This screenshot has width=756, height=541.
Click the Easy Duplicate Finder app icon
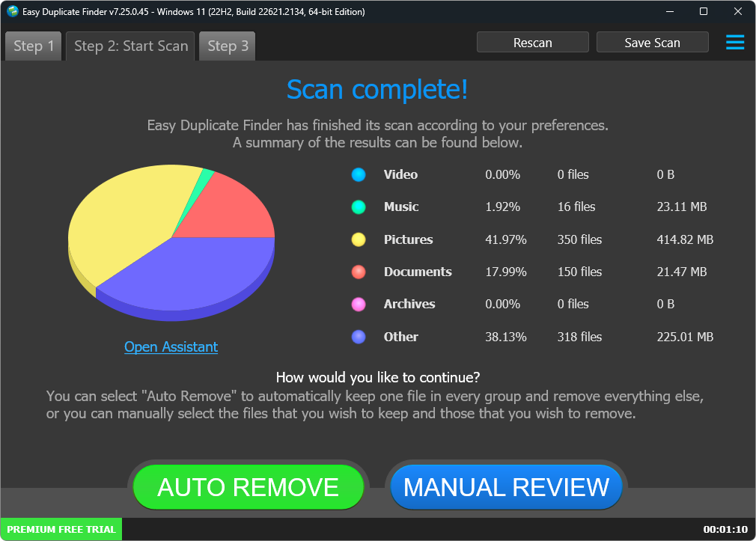[13, 11]
